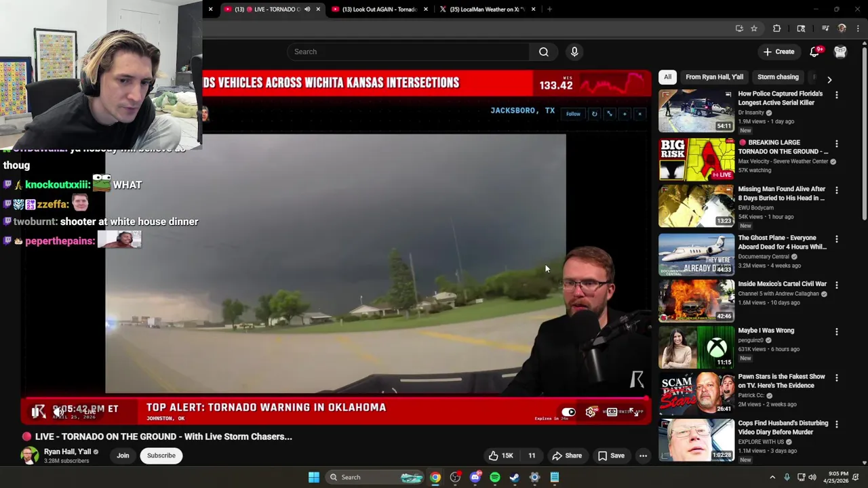This screenshot has height=488, width=868.
Task: Show hidden system tray icons
Action: 772,477
